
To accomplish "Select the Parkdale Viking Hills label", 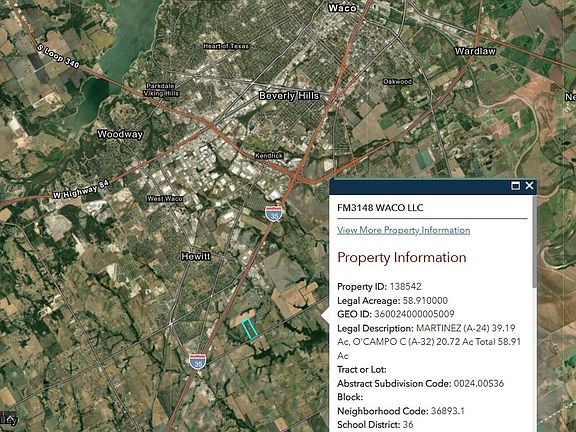I will [161, 90].
